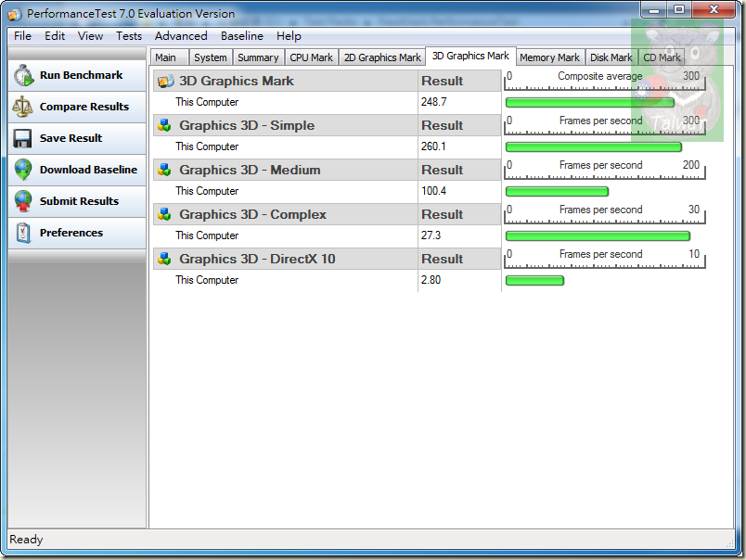This screenshot has height=560, width=746.
Task: Click the Preferences button label
Action: pyautogui.click(x=71, y=233)
